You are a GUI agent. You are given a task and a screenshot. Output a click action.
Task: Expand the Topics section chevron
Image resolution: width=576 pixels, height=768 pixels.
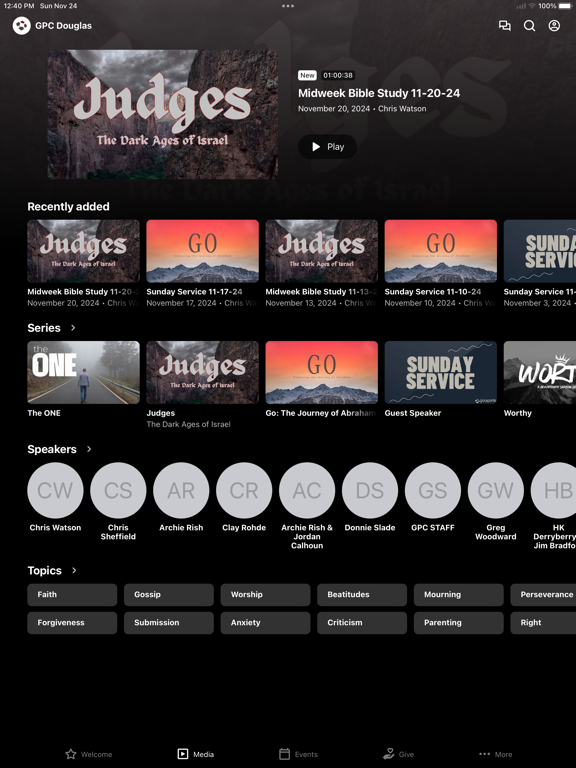tap(74, 571)
